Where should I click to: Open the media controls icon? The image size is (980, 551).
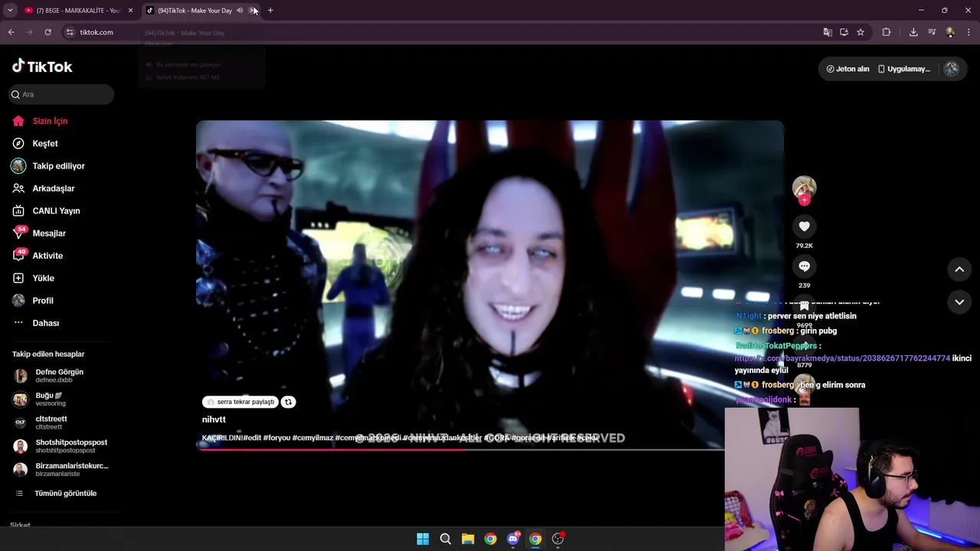[932, 32]
